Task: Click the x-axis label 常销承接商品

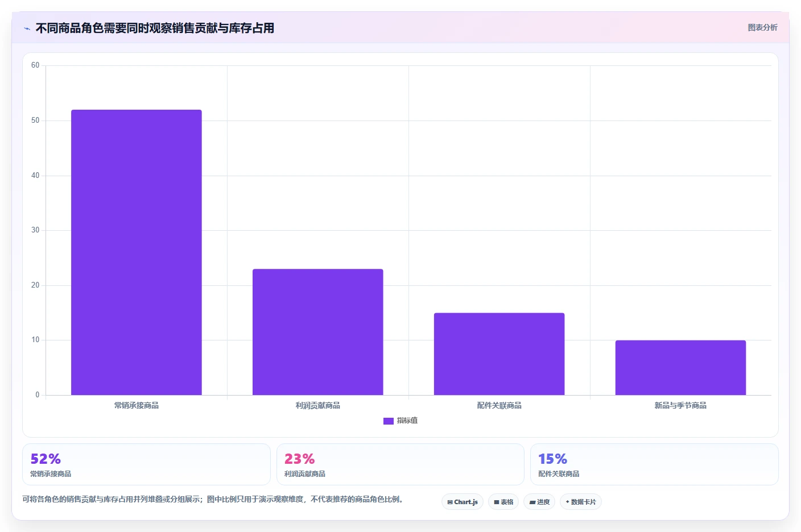Action: tap(137, 405)
